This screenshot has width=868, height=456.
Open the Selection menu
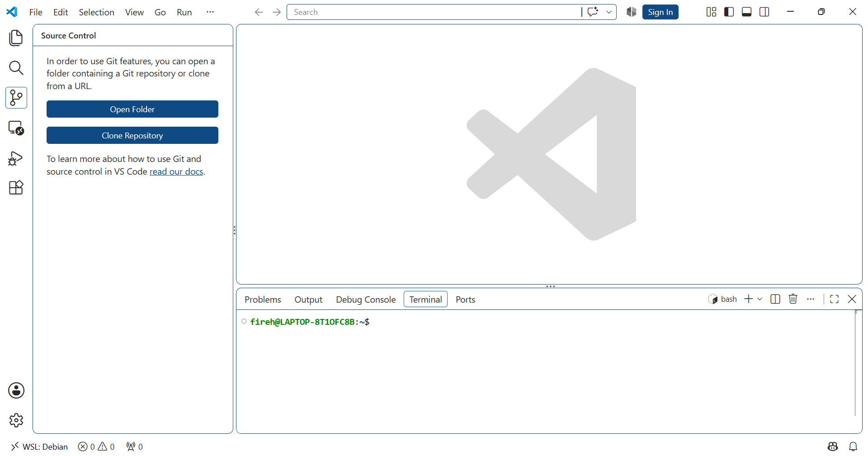click(x=96, y=12)
